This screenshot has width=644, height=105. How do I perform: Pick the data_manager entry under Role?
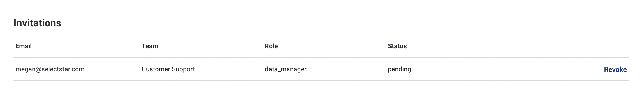pyautogui.click(x=286, y=69)
